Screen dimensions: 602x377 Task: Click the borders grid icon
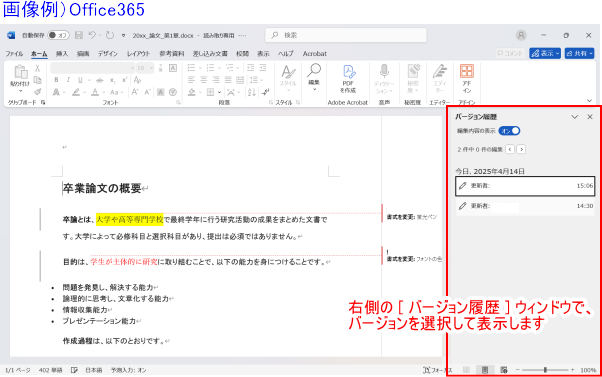[x=210, y=92]
